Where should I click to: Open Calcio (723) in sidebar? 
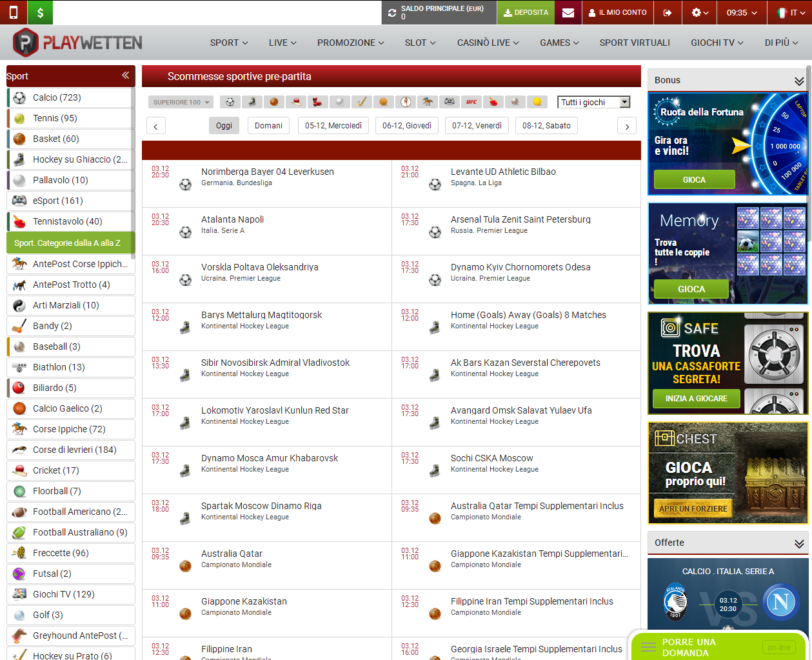tap(71, 97)
